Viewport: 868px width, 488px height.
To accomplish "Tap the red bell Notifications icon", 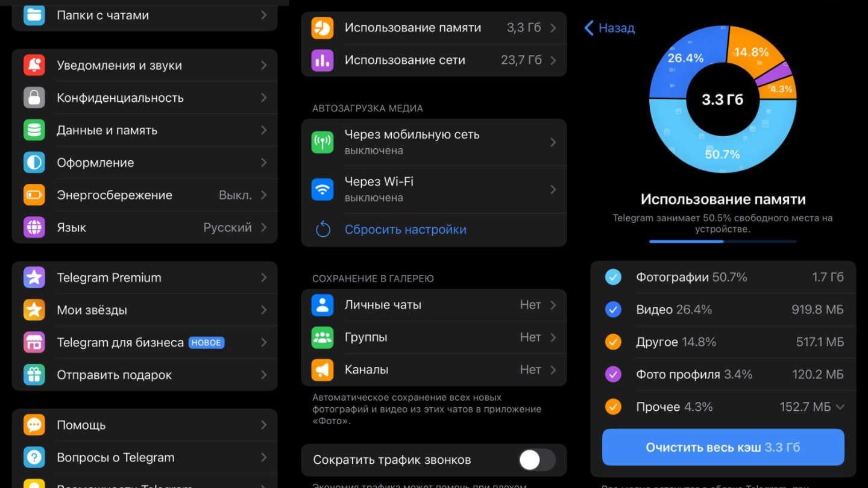I will tap(34, 65).
